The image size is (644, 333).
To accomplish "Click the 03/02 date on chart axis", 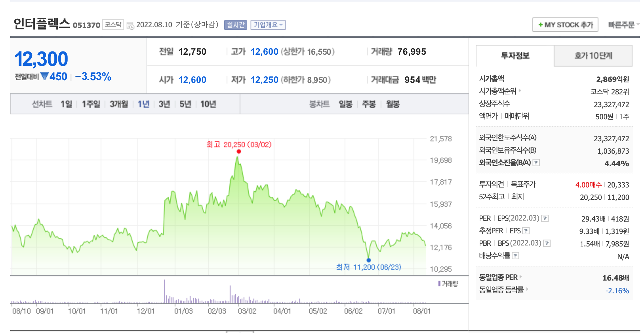I will click(247, 311).
